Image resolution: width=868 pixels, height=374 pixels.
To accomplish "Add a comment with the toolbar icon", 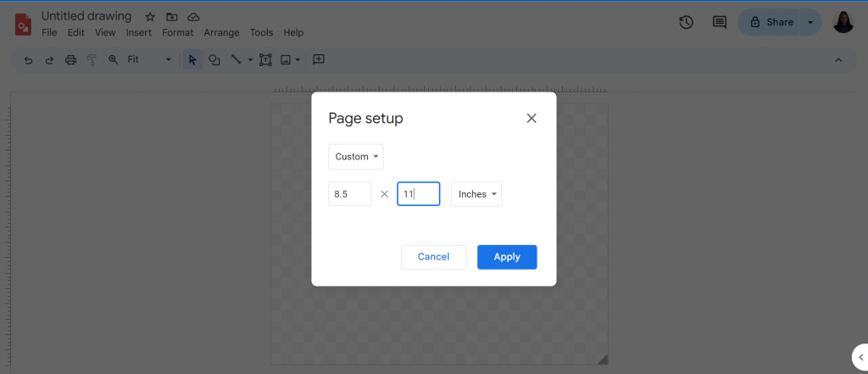I will (x=319, y=59).
